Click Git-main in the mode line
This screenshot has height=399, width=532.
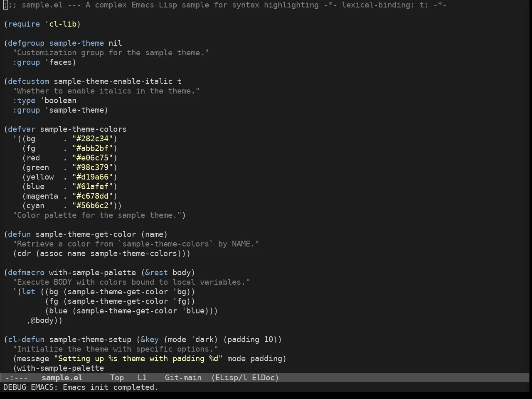point(183,378)
